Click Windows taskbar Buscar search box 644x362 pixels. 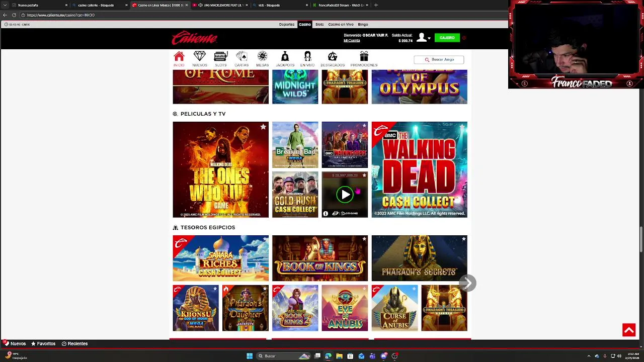pos(283,356)
